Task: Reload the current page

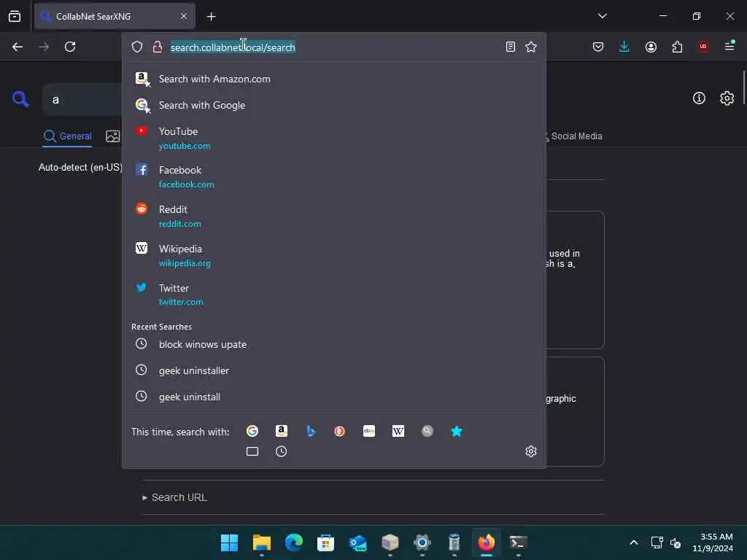Action: [x=70, y=47]
